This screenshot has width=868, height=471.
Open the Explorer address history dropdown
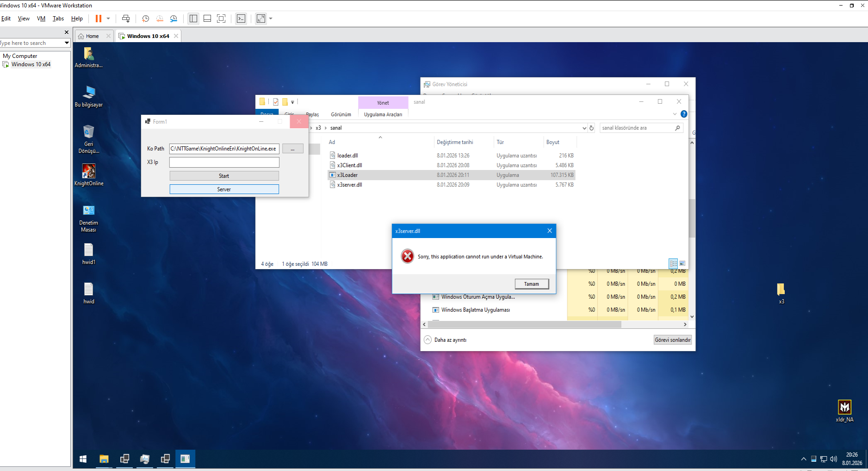click(584, 128)
